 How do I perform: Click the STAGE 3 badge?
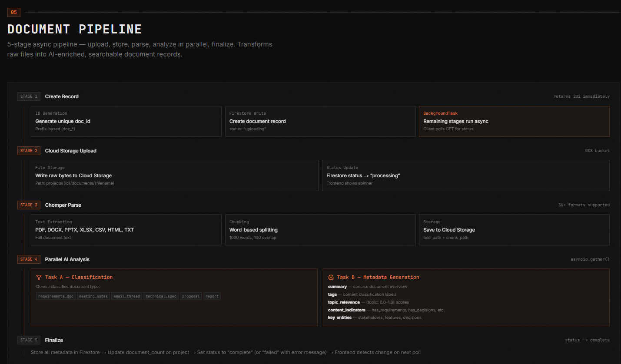(x=29, y=205)
